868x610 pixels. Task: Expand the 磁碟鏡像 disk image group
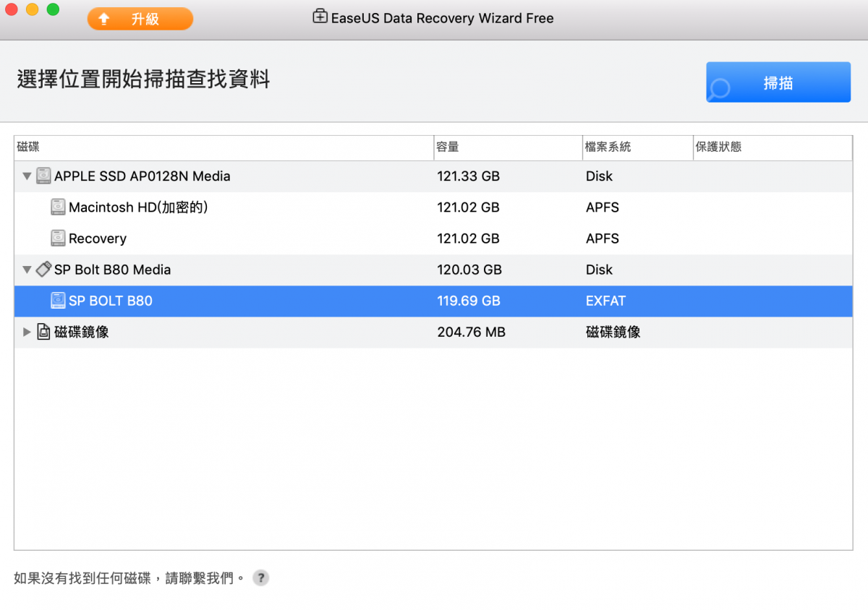coord(27,332)
